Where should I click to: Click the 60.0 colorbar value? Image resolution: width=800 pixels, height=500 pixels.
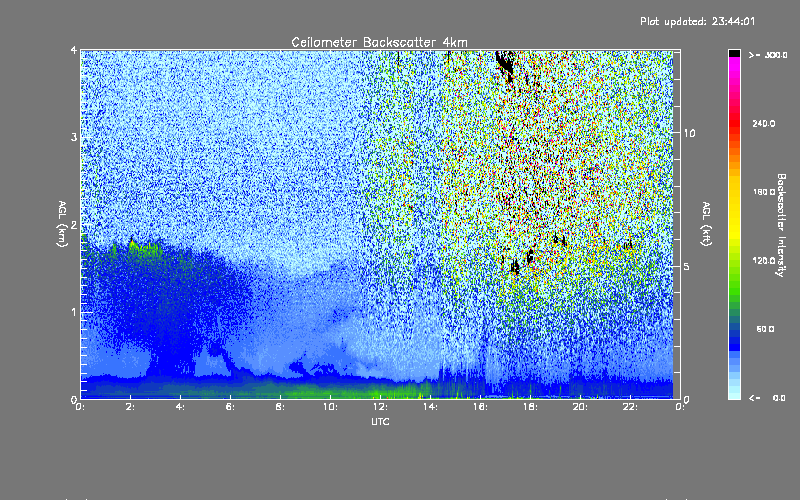[765, 329]
